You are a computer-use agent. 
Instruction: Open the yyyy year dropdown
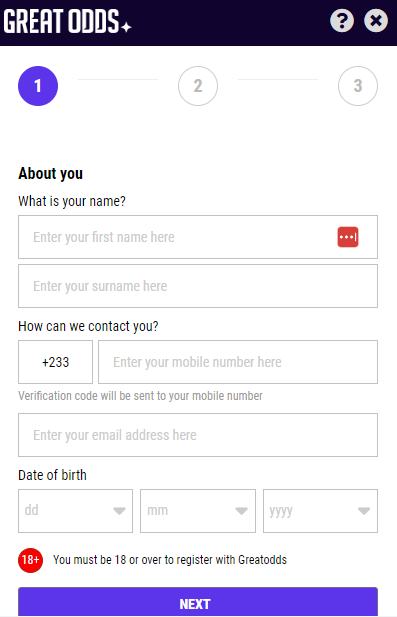click(x=320, y=511)
